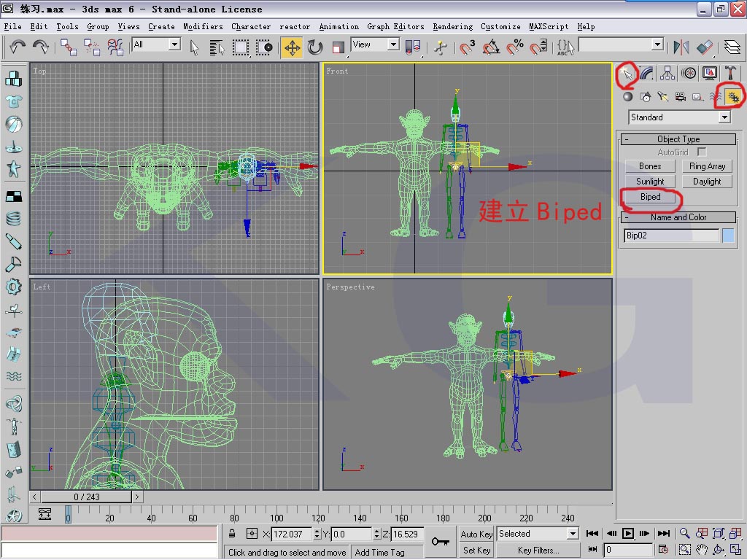
Task: Open the Modifiers menu
Action: tap(203, 27)
